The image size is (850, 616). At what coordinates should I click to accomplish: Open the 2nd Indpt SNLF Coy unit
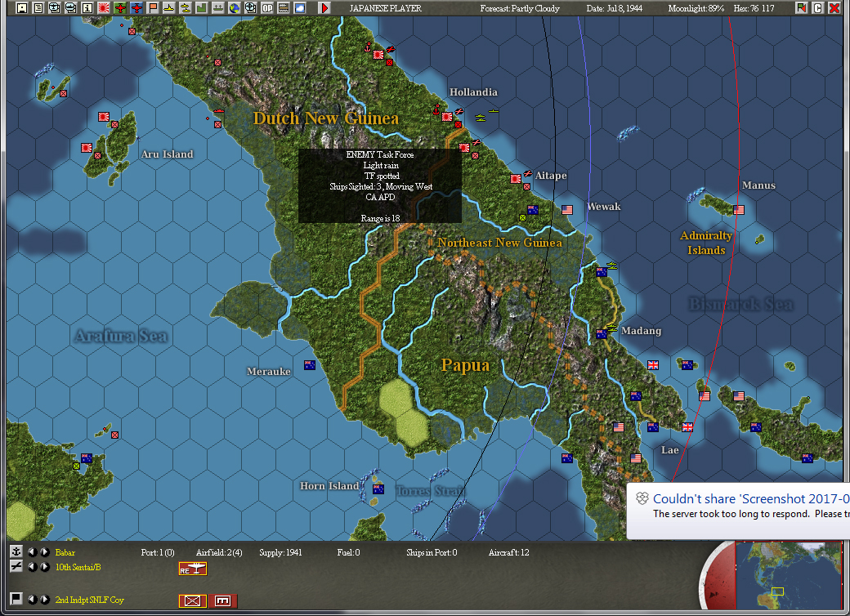pos(89,600)
